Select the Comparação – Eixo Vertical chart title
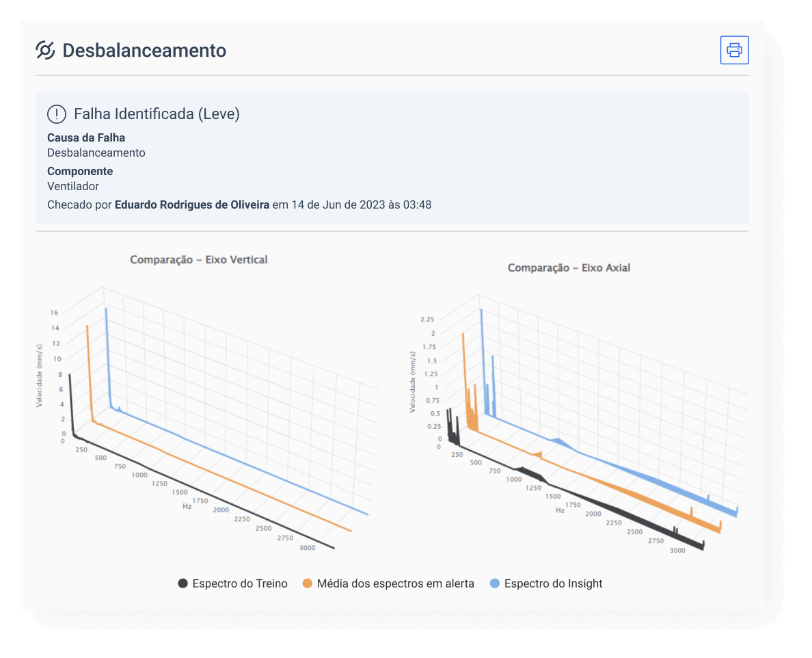The height and width of the screenshot is (658, 812). coord(199,259)
